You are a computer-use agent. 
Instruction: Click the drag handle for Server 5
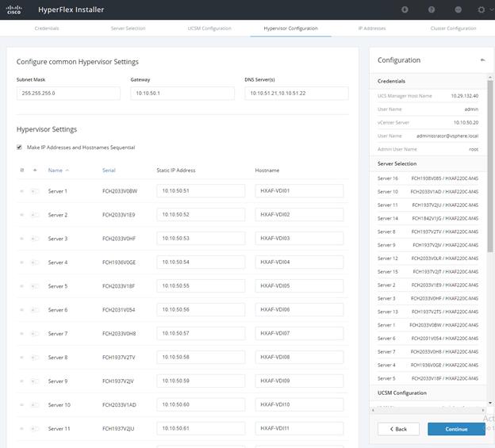(21, 286)
